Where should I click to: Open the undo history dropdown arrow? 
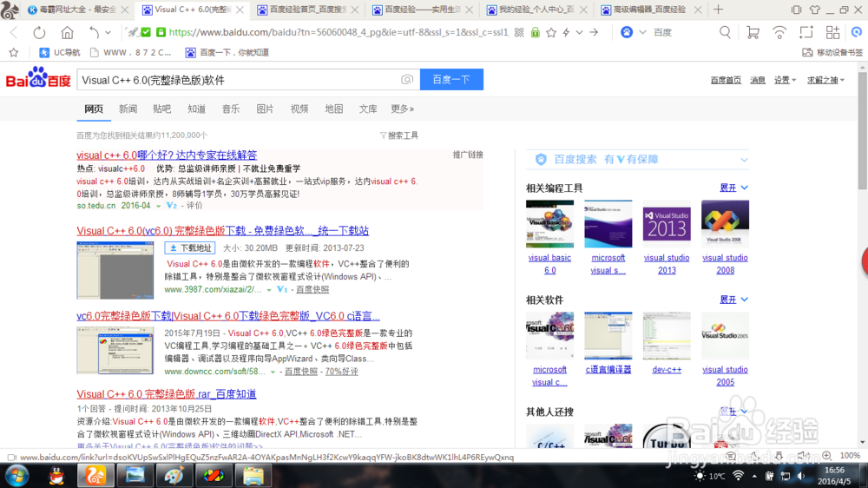point(108,33)
